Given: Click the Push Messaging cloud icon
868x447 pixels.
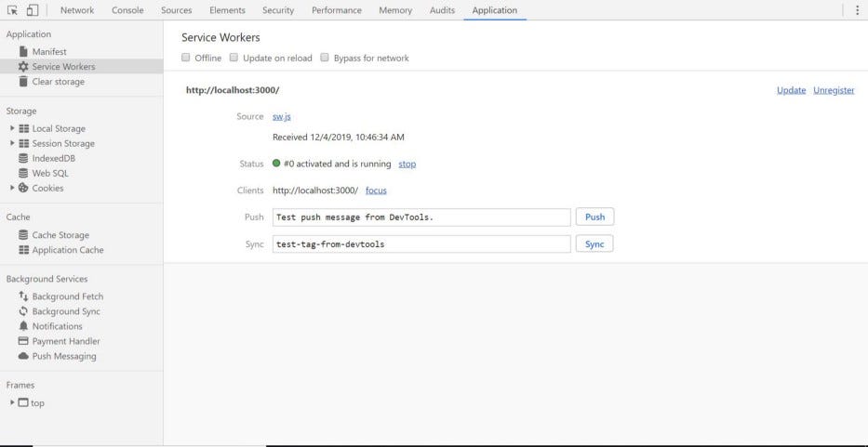Looking at the screenshot, I should click(23, 356).
